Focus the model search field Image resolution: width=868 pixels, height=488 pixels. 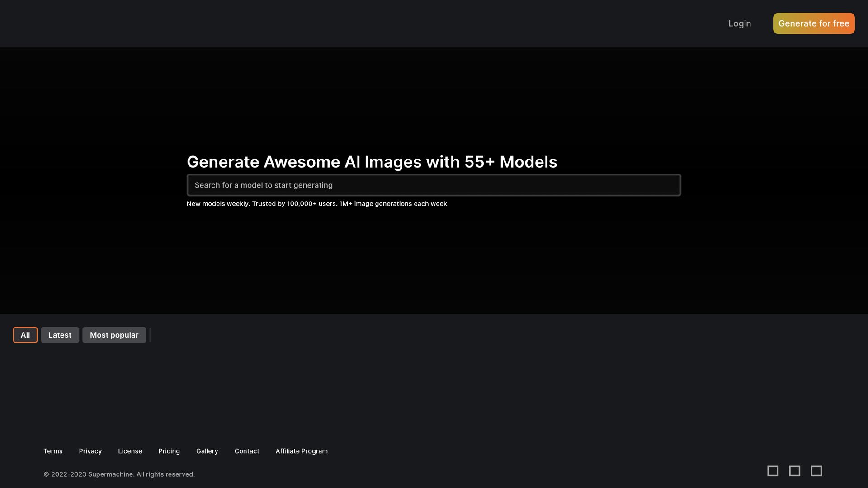pos(434,185)
